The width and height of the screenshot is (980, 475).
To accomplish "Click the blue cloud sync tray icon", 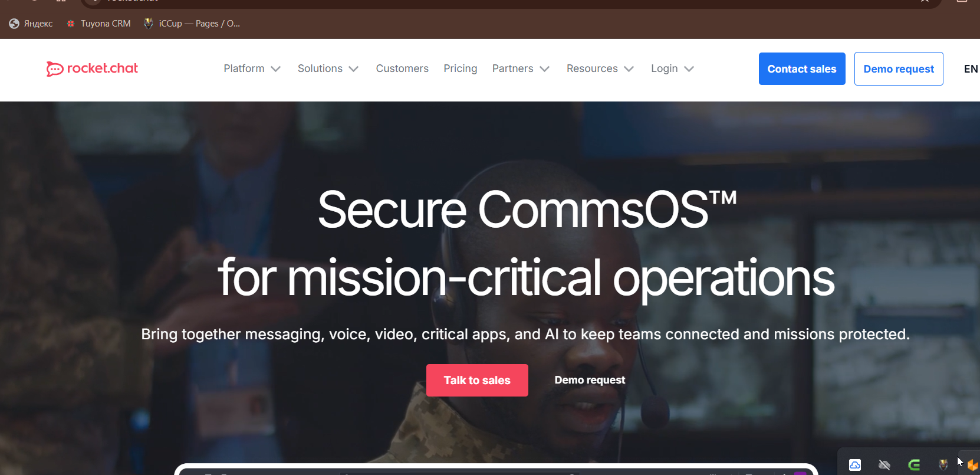I will (x=855, y=465).
